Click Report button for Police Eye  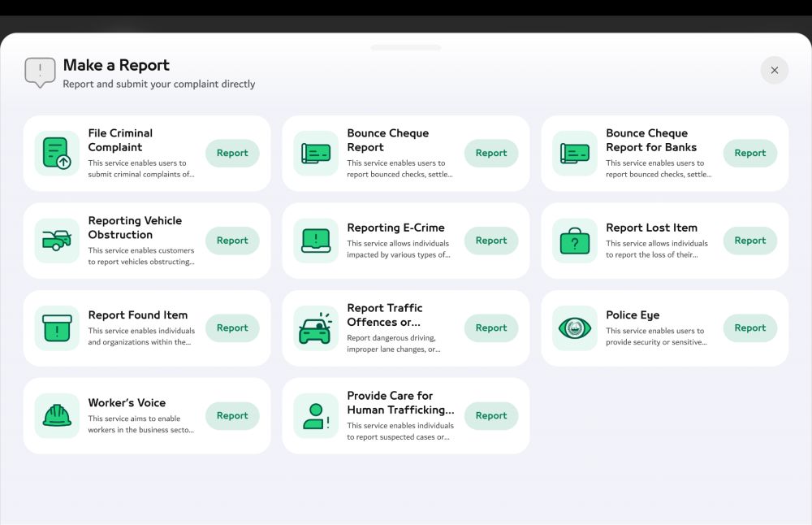pos(749,328)
